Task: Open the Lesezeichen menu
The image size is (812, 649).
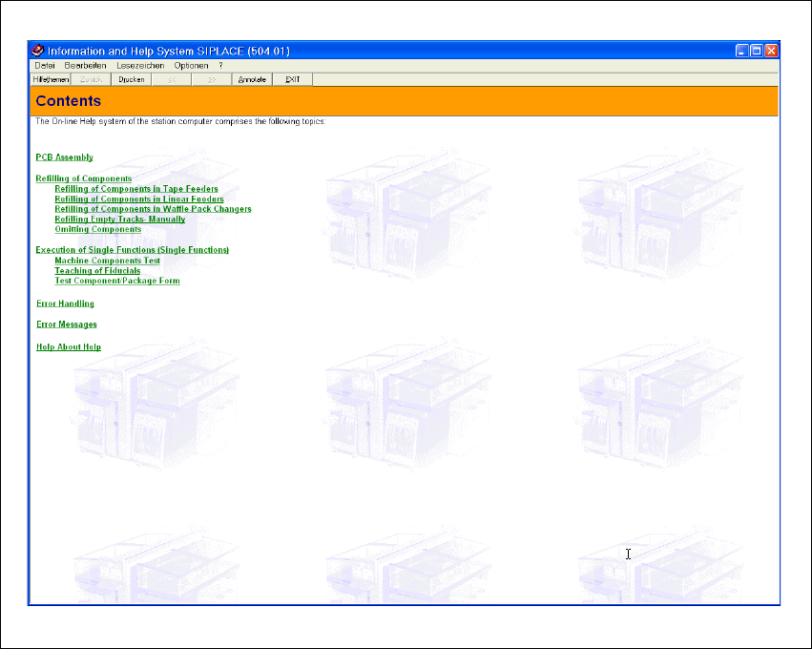Action: pyautogui.click(x=140, y=66)
